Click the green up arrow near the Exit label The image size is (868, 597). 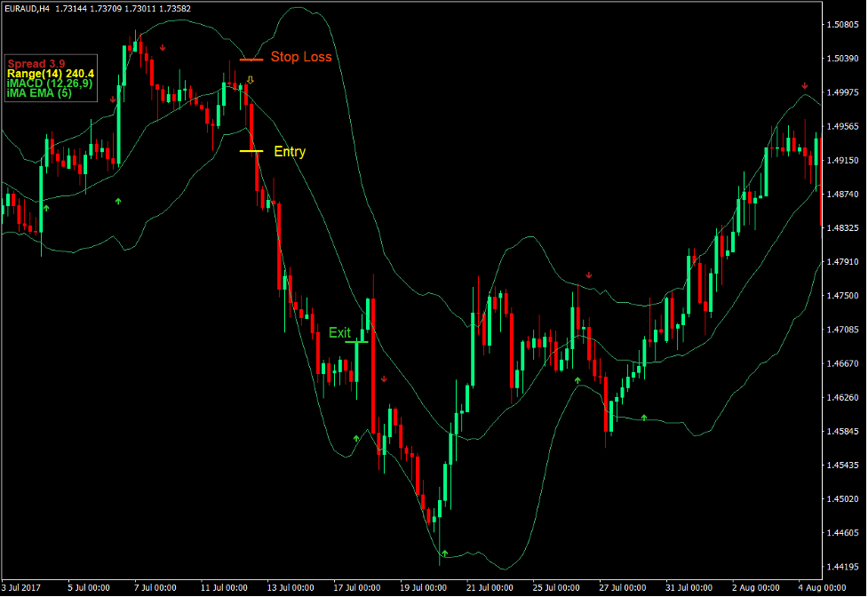click(x=356, y=437)
